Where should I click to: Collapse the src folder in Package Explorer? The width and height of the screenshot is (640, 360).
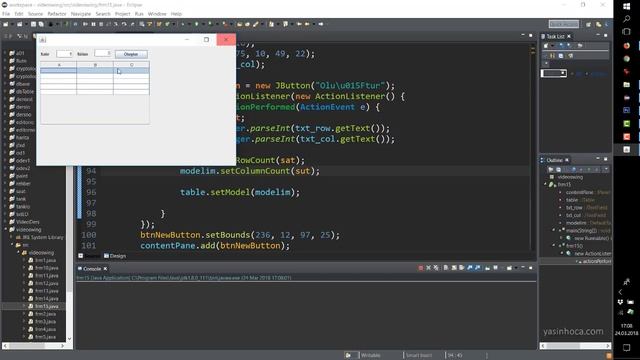coord(12,245)
